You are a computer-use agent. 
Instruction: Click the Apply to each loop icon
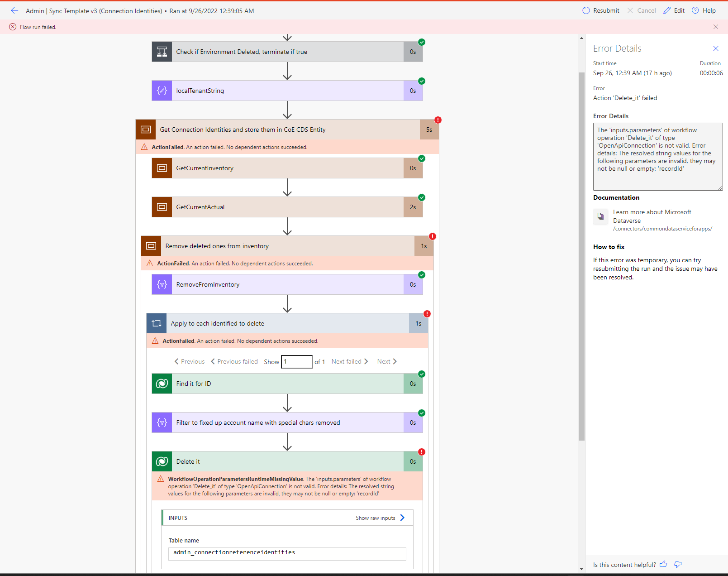click(156, 323)
